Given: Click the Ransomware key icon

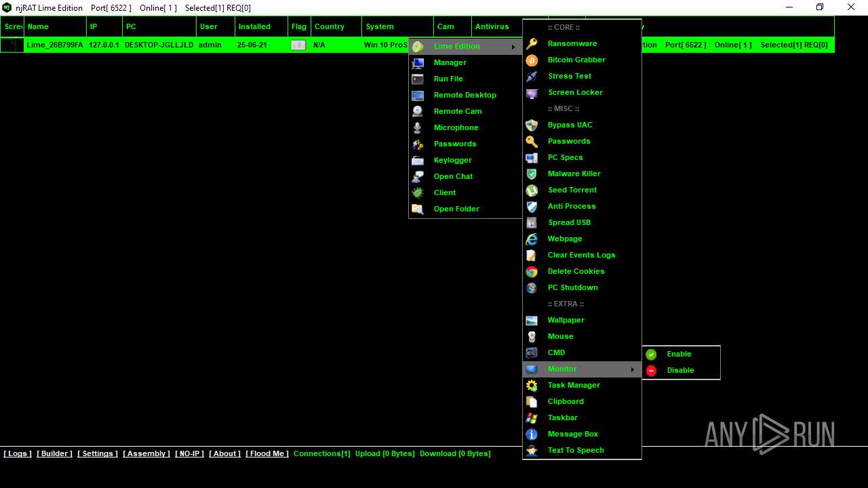Looking at the screenshot, I should coord(532,43).
